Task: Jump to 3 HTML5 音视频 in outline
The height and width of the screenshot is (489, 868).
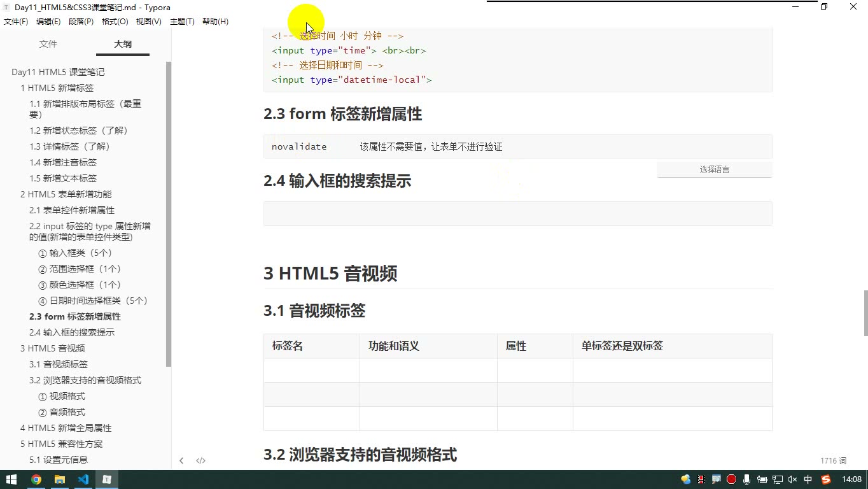Action: coord(52,348)
